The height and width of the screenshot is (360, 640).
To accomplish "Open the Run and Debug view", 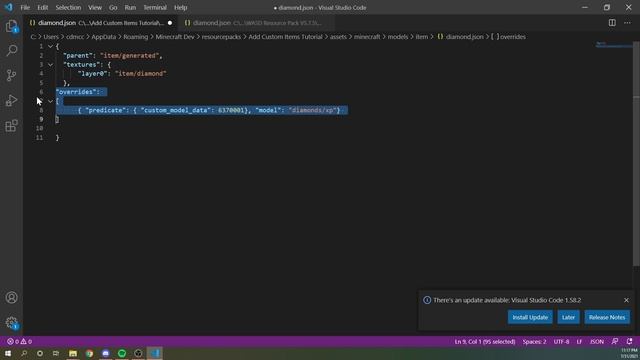I will pos(11,100).
